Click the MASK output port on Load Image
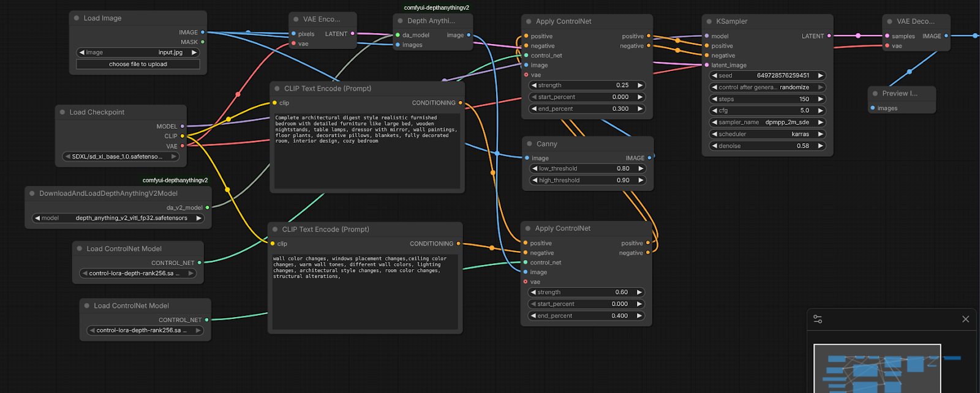The height and width of the screenshot is (393, 980). pyautogui.click(x=203, y=42)
